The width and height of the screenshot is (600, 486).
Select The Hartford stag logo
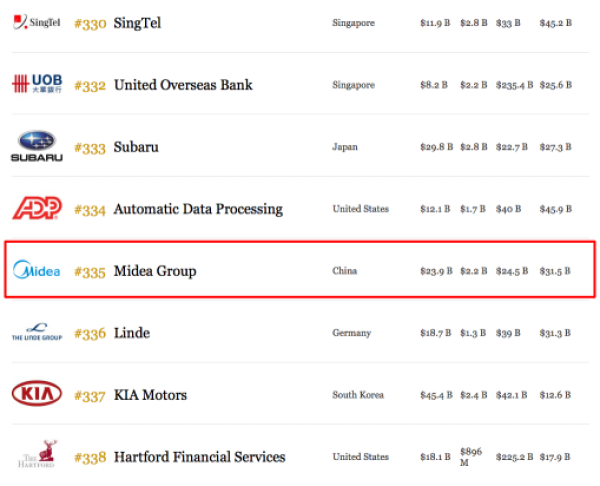tap(38, 454)
